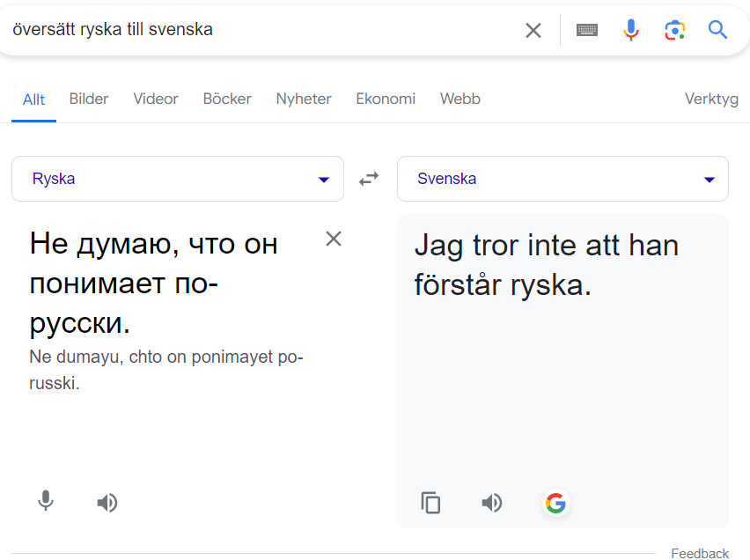The height and width of the screenshot is (560, 750).
Task: Open Google Lens camera search
Action: (x=674, y=29)
